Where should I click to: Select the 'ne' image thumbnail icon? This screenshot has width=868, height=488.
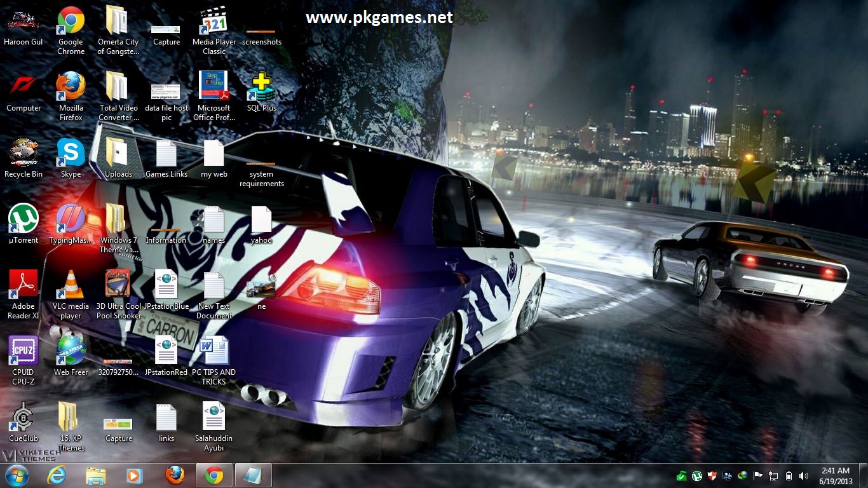pos(261,292)
